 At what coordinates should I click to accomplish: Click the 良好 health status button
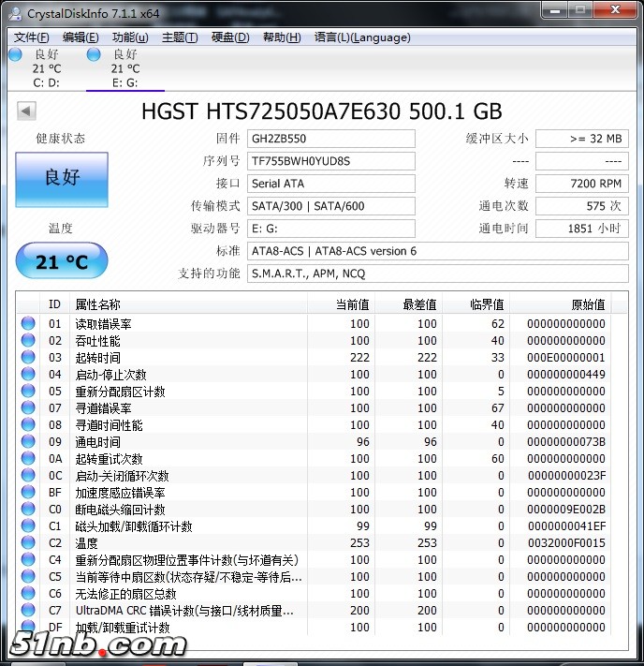click(x=62, y=178)
